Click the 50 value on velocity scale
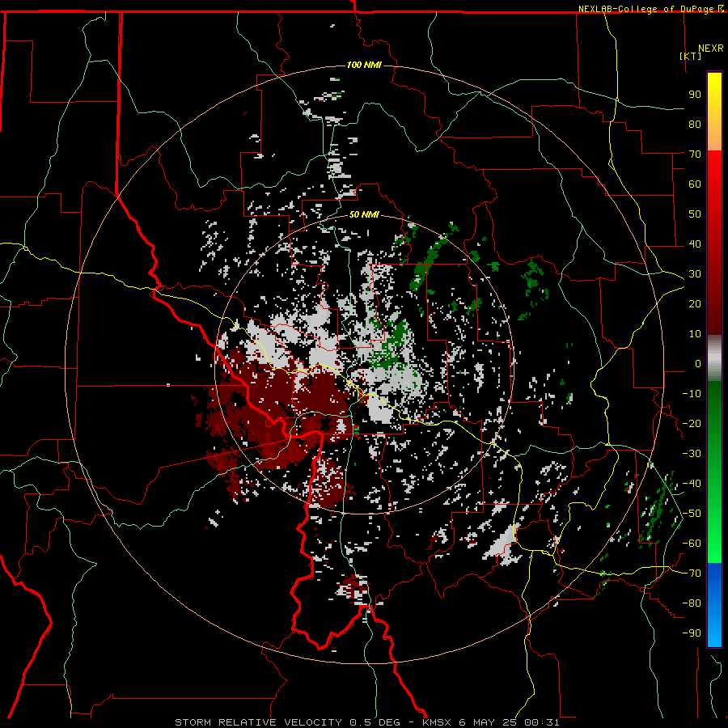728x728 pixels. click(695, 214)
